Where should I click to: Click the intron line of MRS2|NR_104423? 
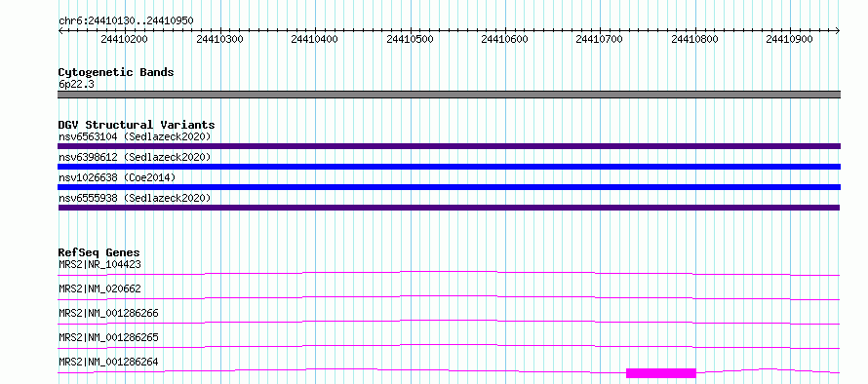pyautogui.click(x=449, y=272)
